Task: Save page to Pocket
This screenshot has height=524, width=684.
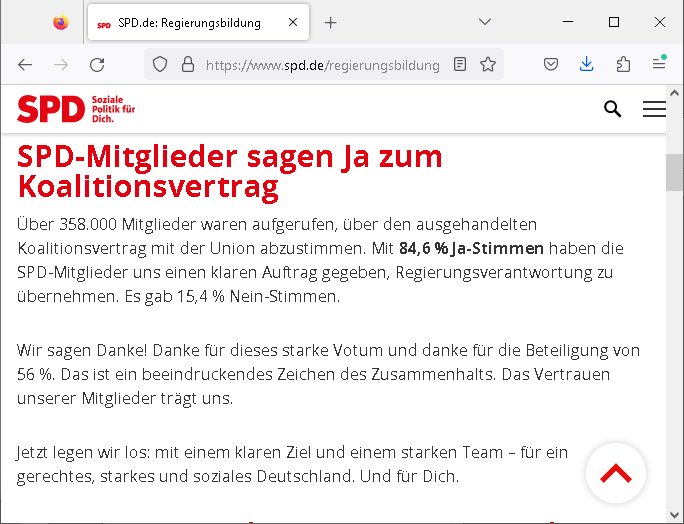Action: 551,65
